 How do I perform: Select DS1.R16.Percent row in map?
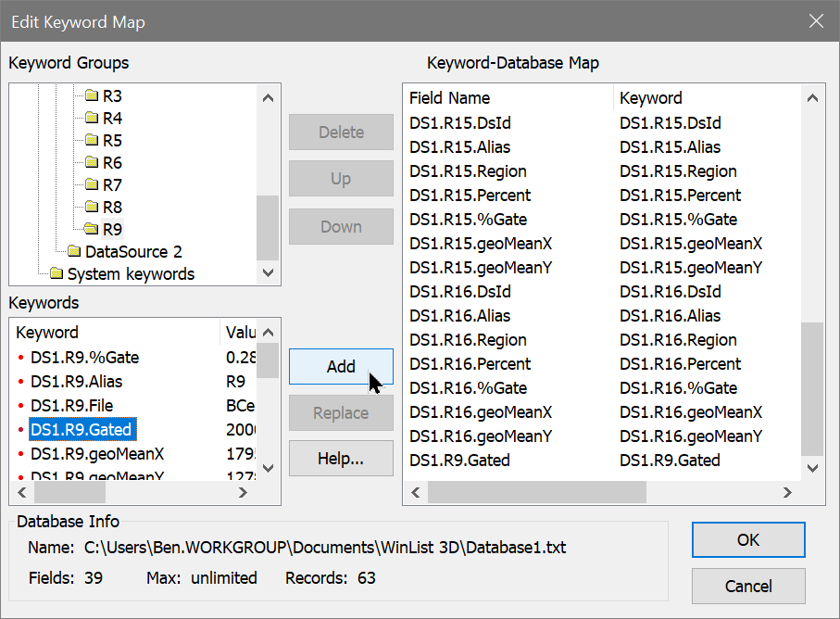[x=468, y=364]
